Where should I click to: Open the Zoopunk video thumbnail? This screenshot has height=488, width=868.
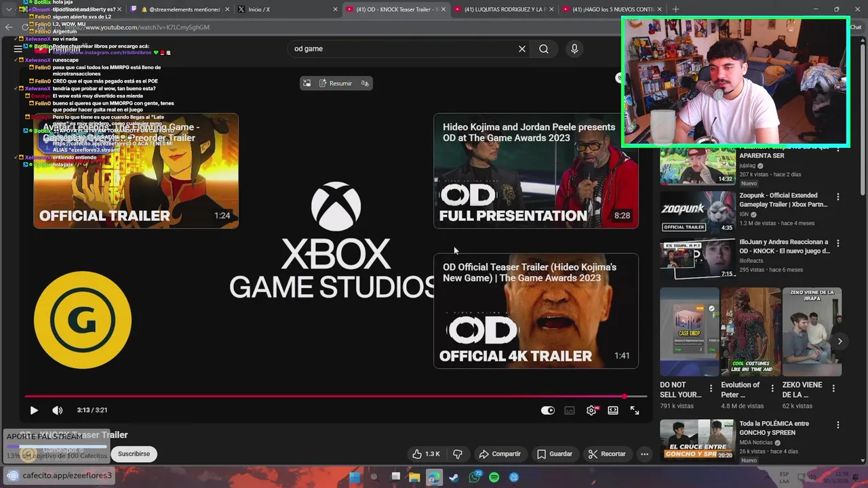pos(698,211)
